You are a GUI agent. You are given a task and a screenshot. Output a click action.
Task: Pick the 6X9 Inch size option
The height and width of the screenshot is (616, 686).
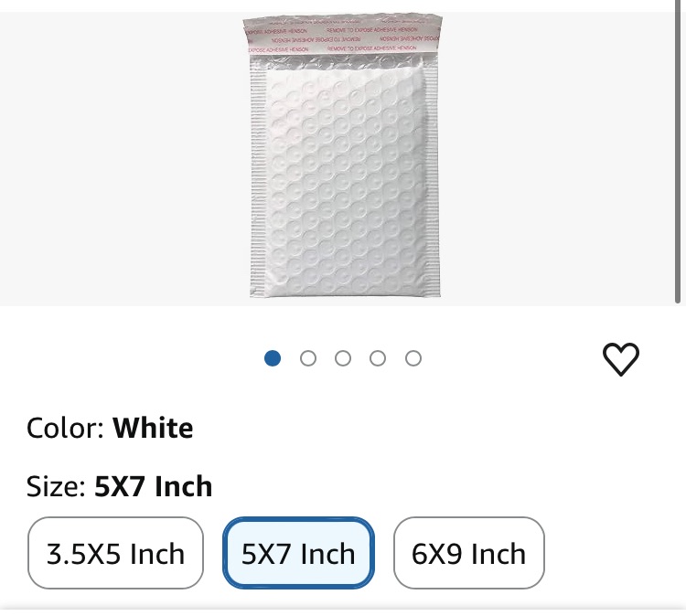coord(469,553)
